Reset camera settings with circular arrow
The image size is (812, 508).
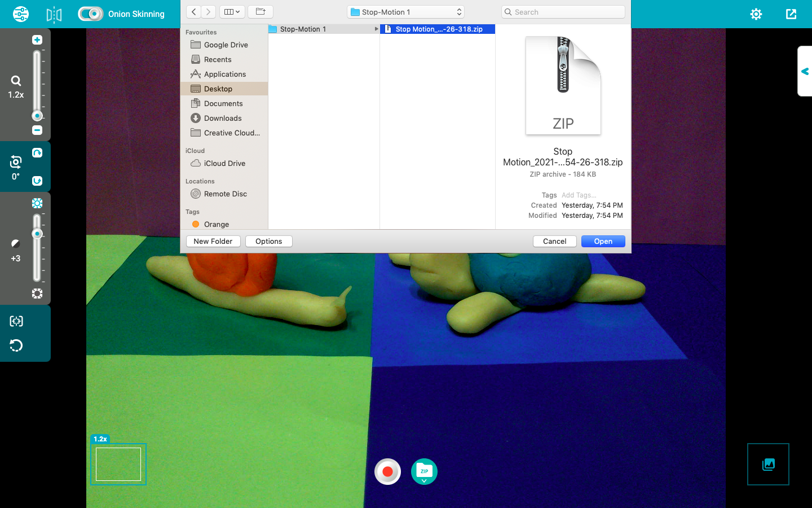16,345
